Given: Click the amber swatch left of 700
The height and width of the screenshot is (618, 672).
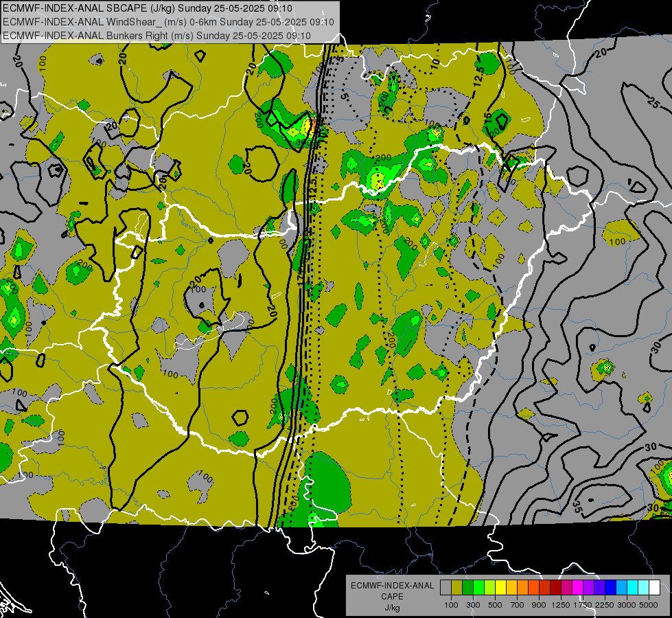Looking at the screenshot, I should coord(511,588).
